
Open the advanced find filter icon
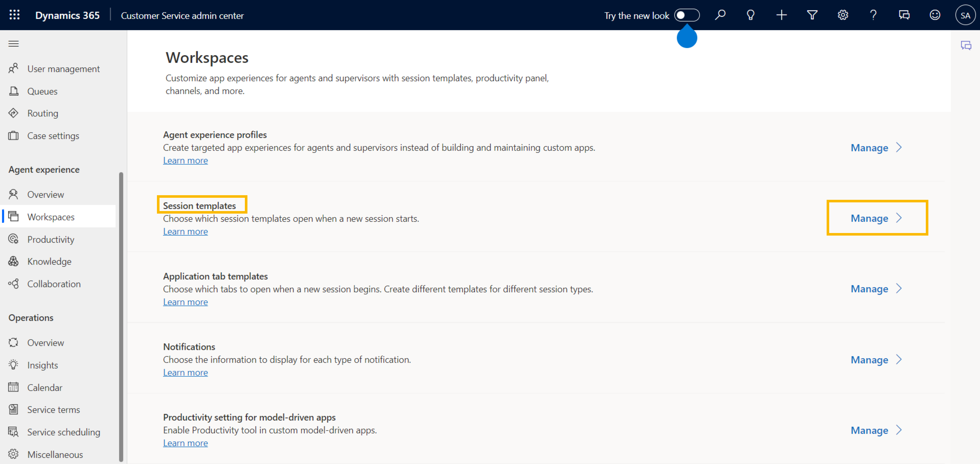[x=812, y=15]
